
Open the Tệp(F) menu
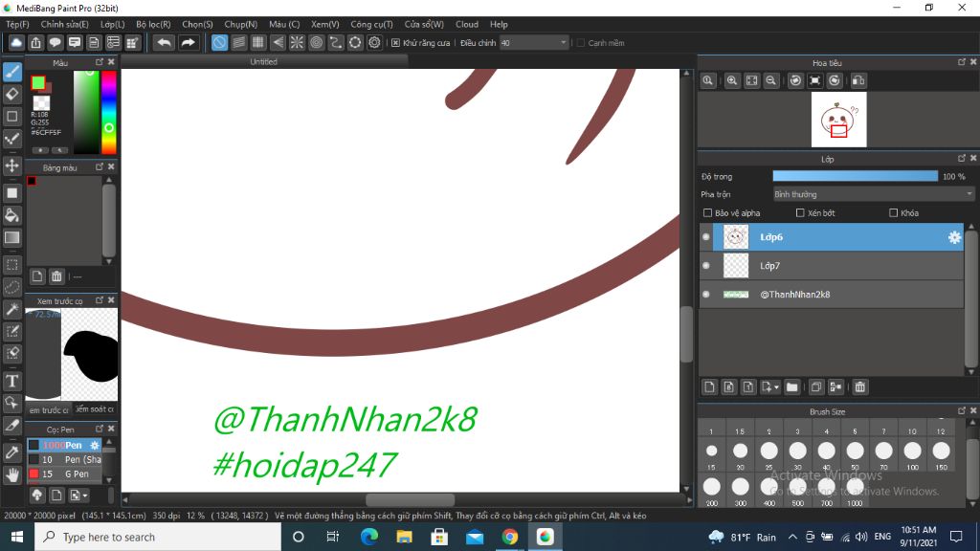17,24
